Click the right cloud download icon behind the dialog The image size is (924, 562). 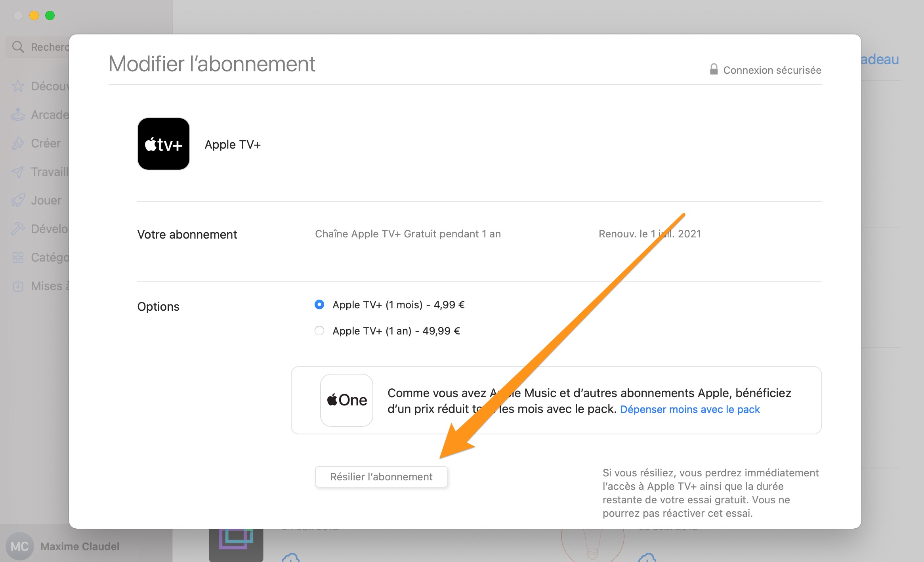coord(647,557)
